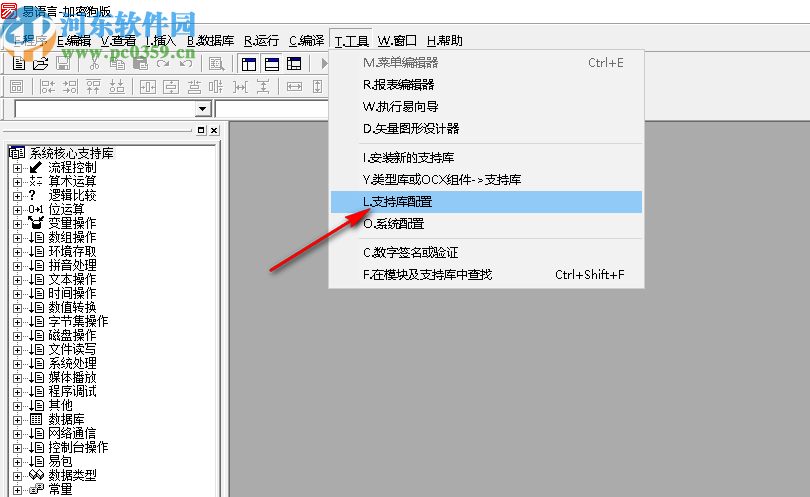Screen dimensions: 810x497
Task: Click the Paste toolbar icon
Action: (140, 64)
